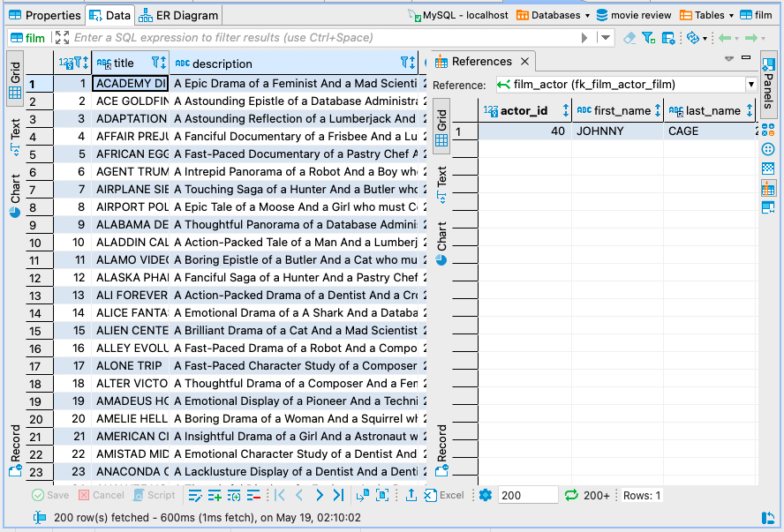Refresh the result set with green arrows

coord(571,495)
